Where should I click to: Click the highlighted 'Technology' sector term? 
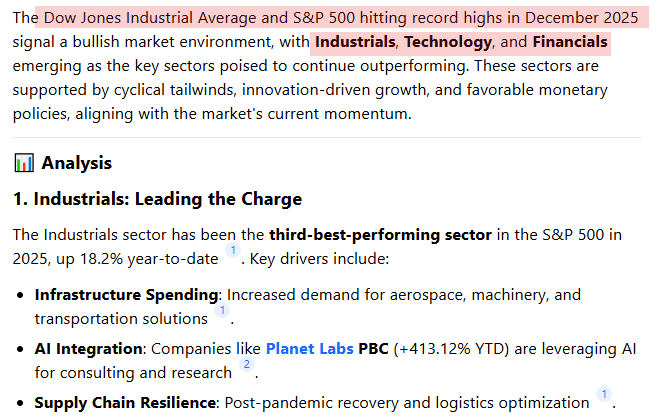448,43
